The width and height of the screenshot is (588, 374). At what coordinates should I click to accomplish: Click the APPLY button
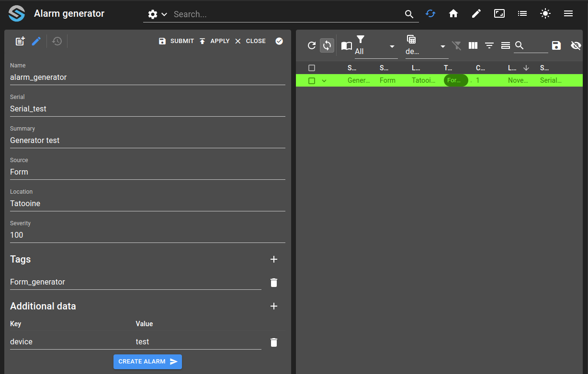pos(214,41)
